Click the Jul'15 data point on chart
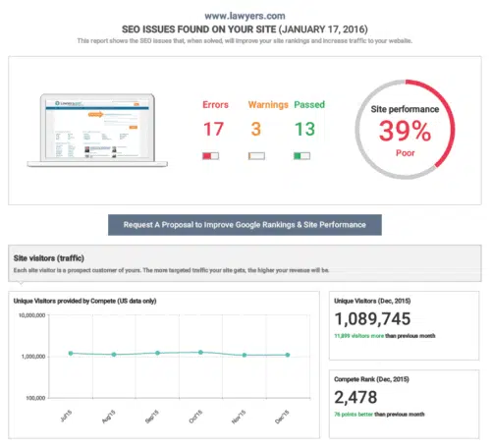The image size is (491, 448). 71,353
